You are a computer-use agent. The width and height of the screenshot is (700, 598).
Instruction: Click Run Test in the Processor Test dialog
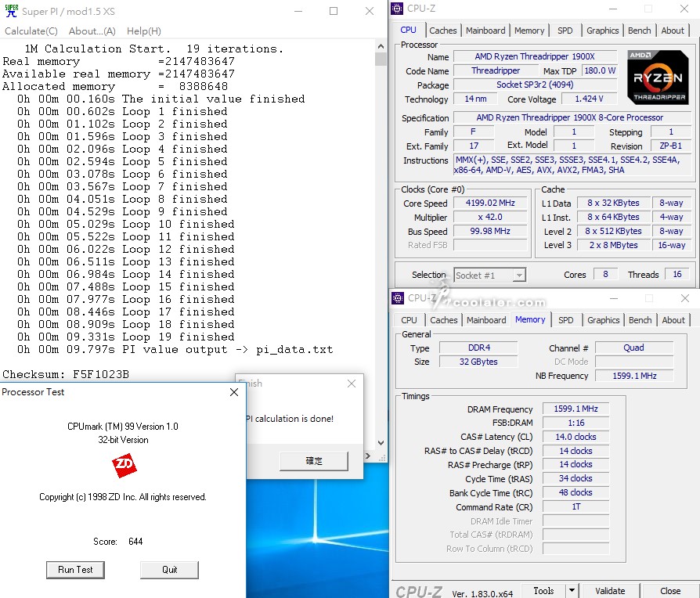pos(75,570)
